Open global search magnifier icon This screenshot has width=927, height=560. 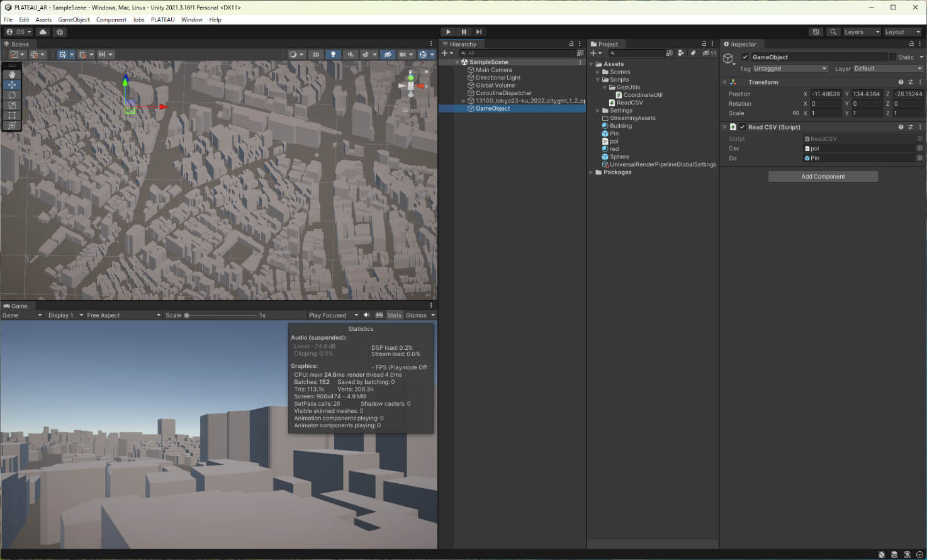click(833, 32)
